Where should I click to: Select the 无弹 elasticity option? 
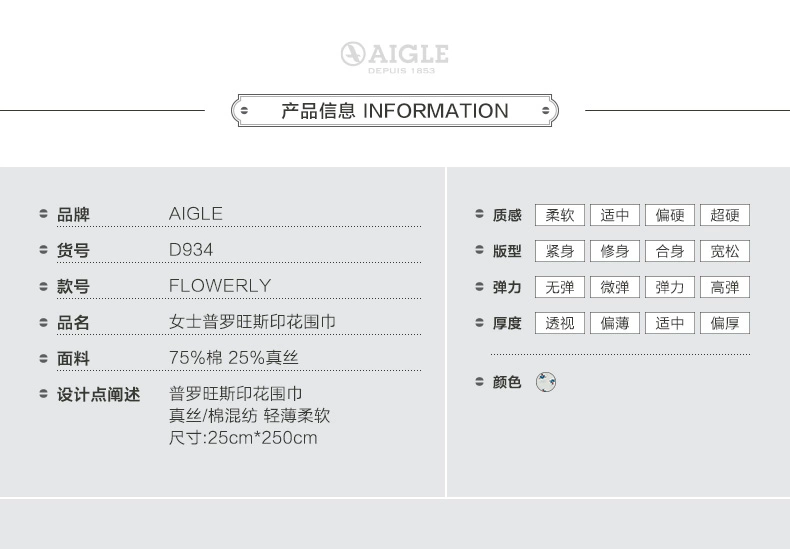point(560,287)
